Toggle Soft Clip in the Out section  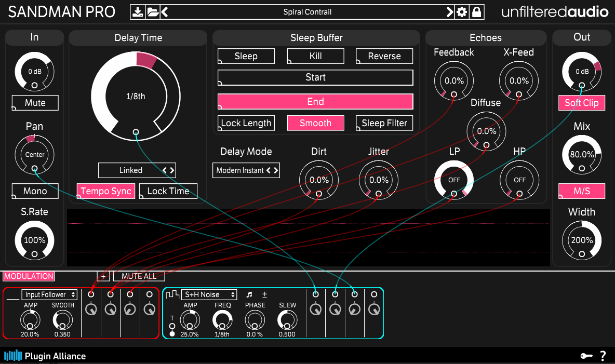click(581, 103)
